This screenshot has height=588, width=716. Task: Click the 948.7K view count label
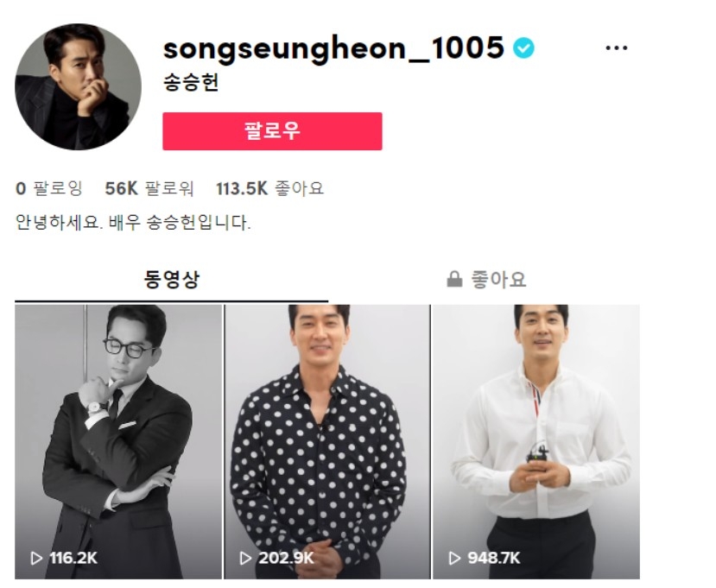pyautogui.click(x=494, y=558)
